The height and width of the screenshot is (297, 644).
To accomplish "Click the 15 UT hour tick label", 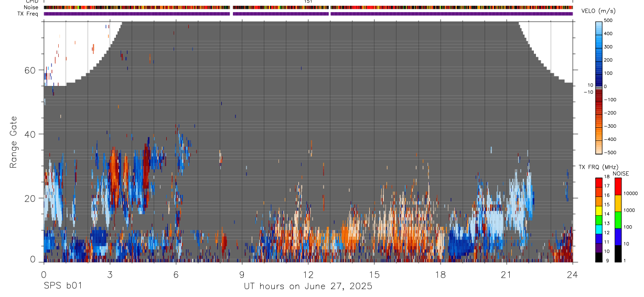I will point(374,274).
